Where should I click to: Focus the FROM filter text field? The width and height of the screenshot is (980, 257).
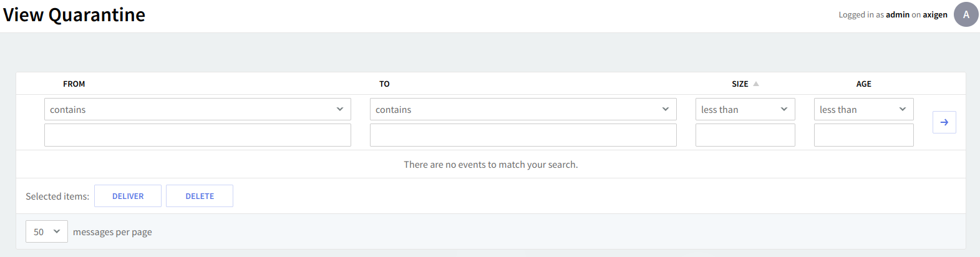[x=197, y=135]
